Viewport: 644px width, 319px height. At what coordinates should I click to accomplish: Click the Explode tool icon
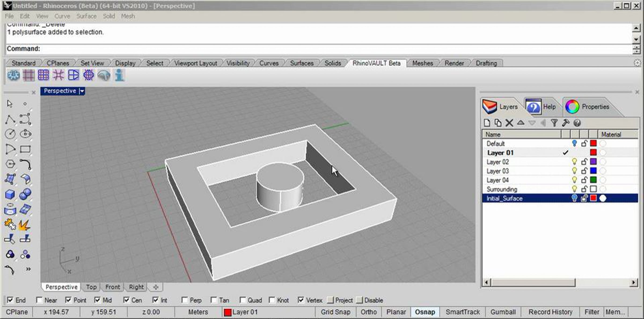[x=25, y=224]
